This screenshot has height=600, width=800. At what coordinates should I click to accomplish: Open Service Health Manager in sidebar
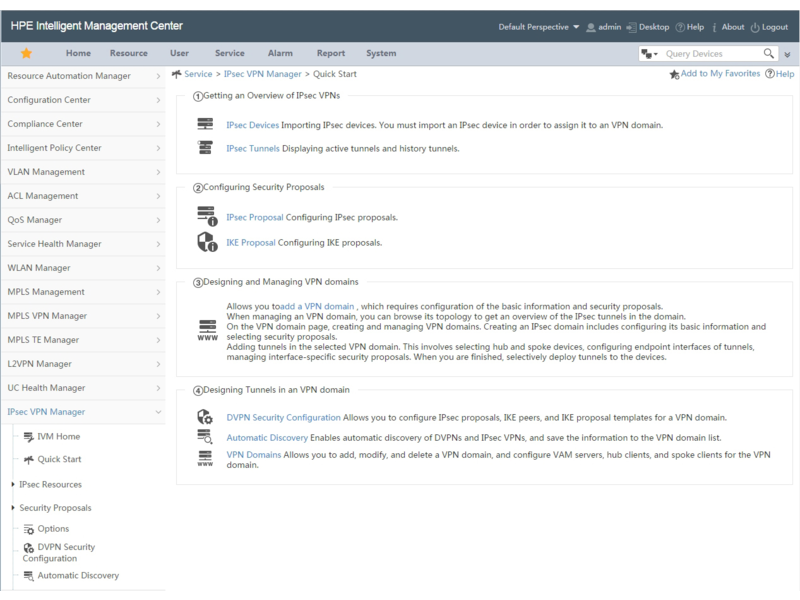click(83, 244)
